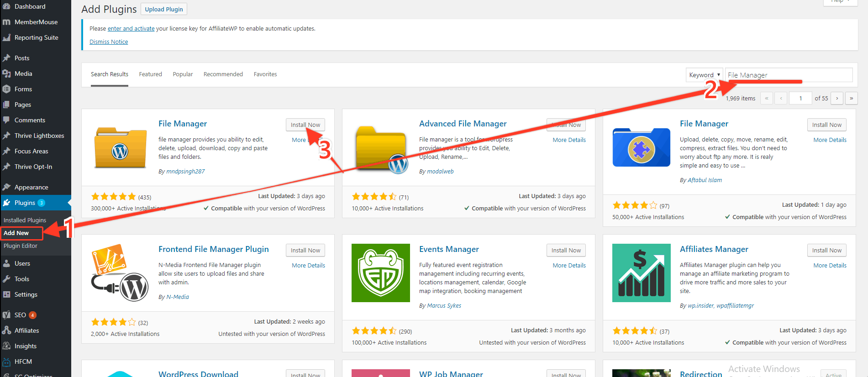
Task: Jump to the last results page
Action: point(852,98)
